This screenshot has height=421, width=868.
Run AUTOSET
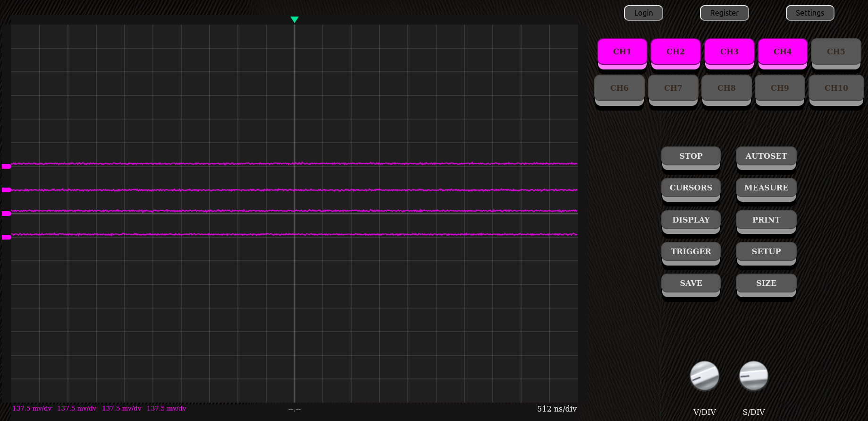[x=766, y=156]
